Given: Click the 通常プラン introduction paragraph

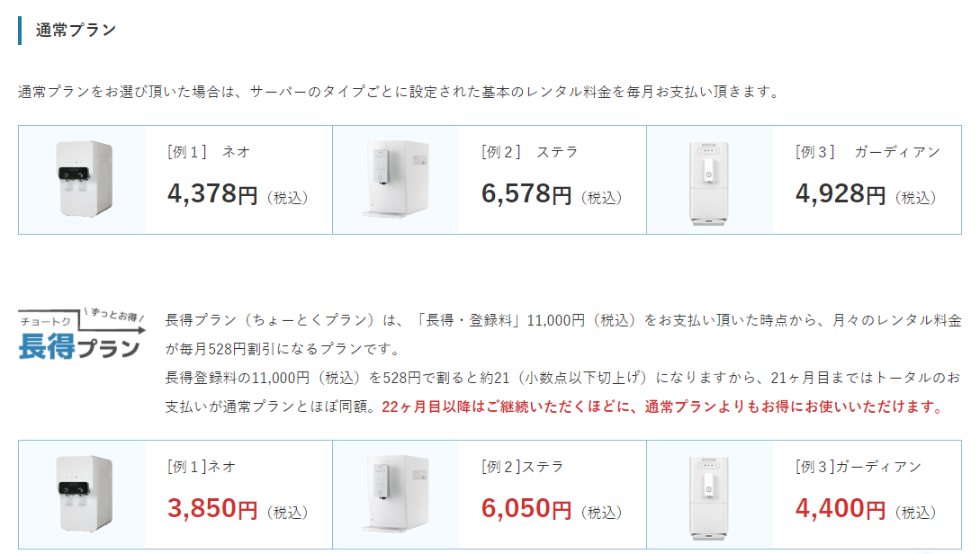Looking at the screenshot, I should point(400,92).
